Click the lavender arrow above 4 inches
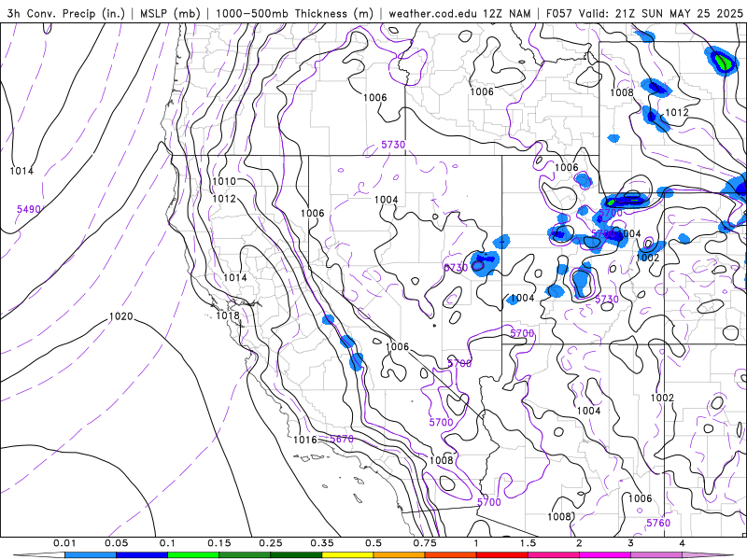 click(x=708, y=555)
